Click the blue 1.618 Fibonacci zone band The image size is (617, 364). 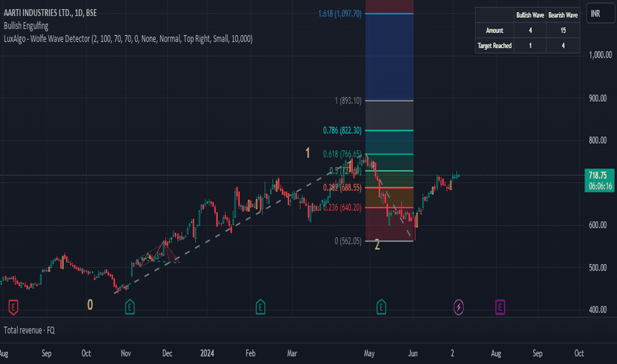pyautogui.click(x=389, y=57)
